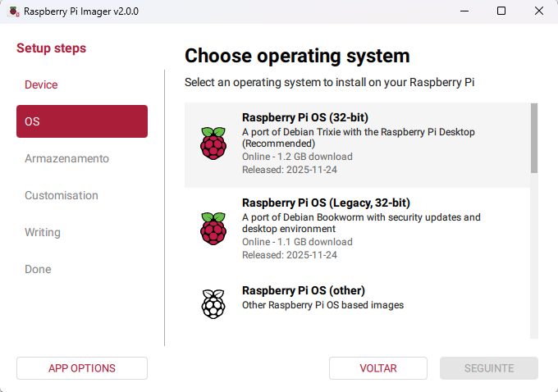Click the outlined raspberry icon for Raspberry Pi OS (other)
The width and height of the screenshot is (558, 392).
tap(213, 303)
